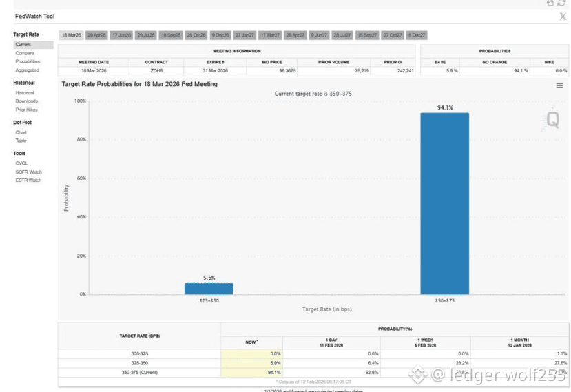Image resolution: width=571 pixels, height=392 pixels.
Task: Open the Compare view
Action: click(x=25, y=53)
